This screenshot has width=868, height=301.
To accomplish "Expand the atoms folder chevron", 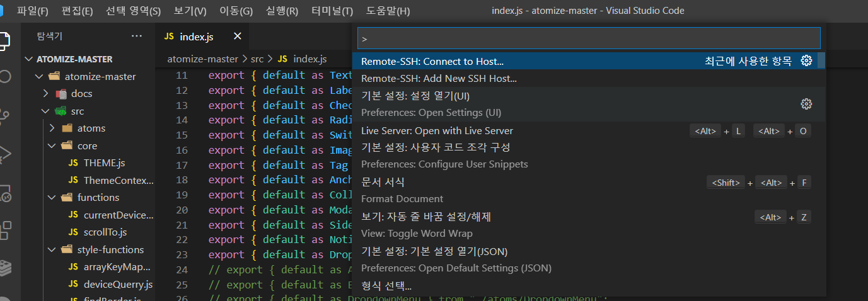I will (x=52, y=128).
